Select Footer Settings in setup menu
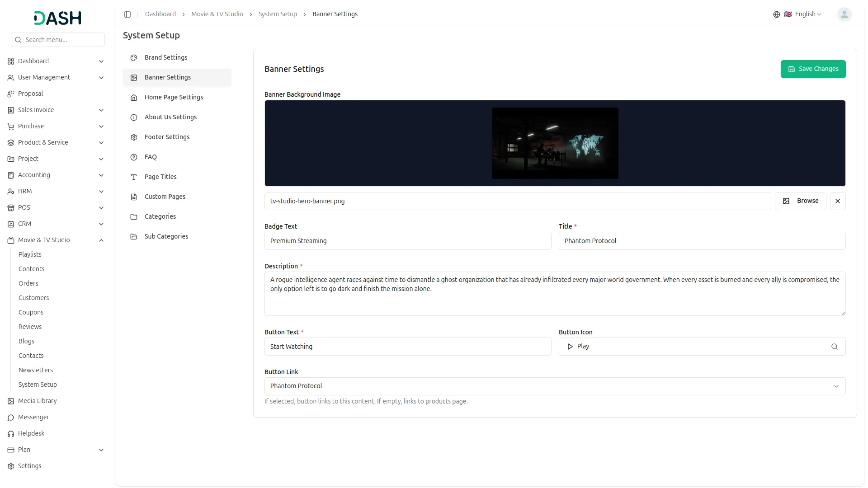The height and width of the screenshot is (488, 868). pos(167,137)
